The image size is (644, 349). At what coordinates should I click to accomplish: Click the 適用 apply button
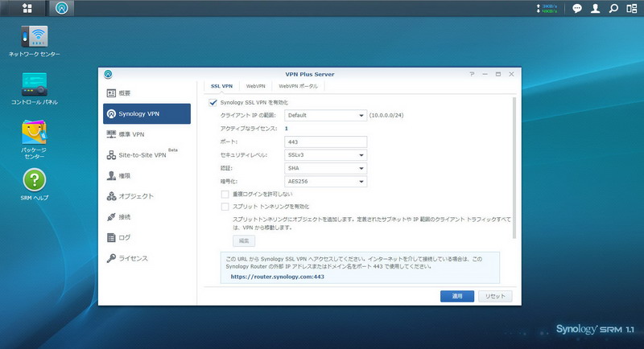[457, 296]
